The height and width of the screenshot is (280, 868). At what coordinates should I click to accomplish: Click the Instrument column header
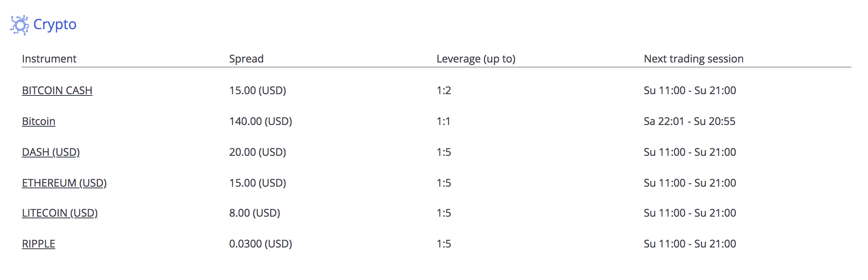pos(49,59)
